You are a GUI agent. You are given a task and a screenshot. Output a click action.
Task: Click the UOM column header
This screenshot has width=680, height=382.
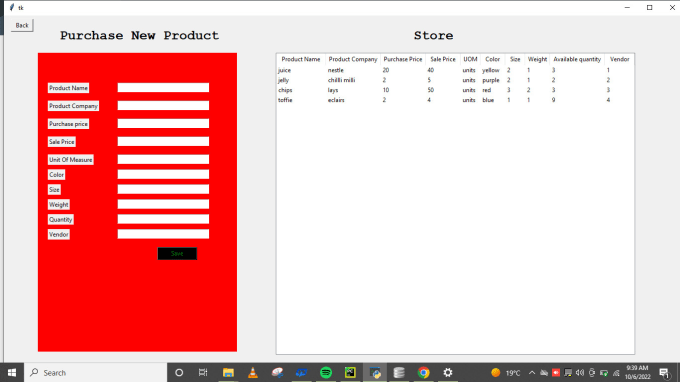tap(470, 59)
